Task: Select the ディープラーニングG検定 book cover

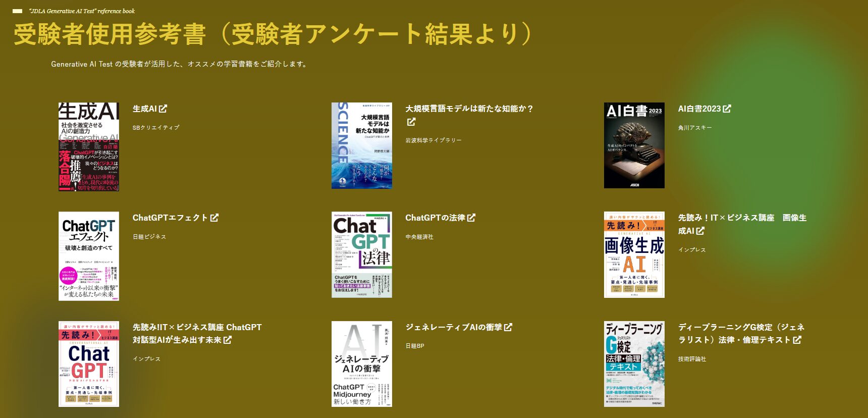Action: tap(634, 364)
